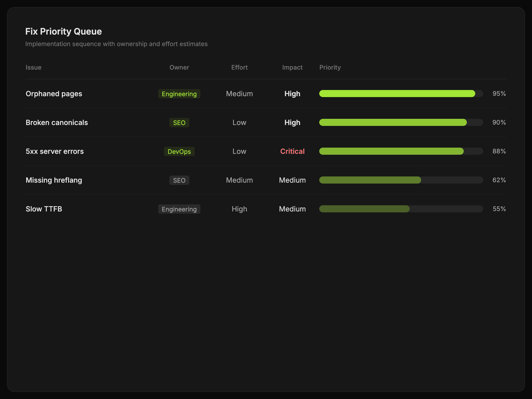
Task: Click Engineering tag on Orphaned pages
Action: [x=179, y=94]
